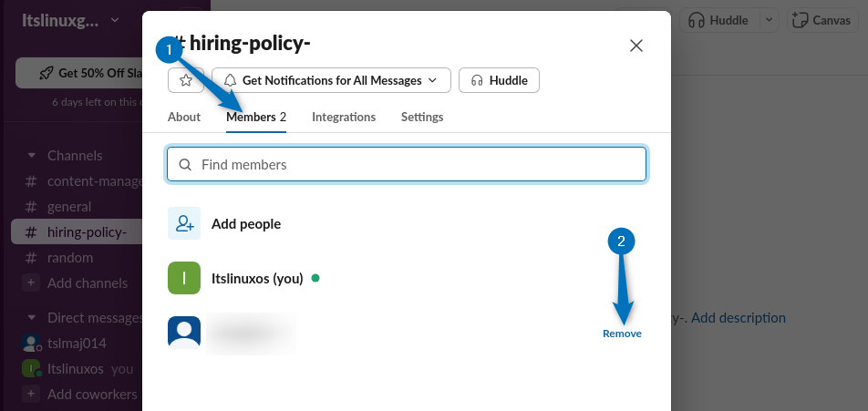Click the blurred member's profile avatar

(x=184, y=333)
